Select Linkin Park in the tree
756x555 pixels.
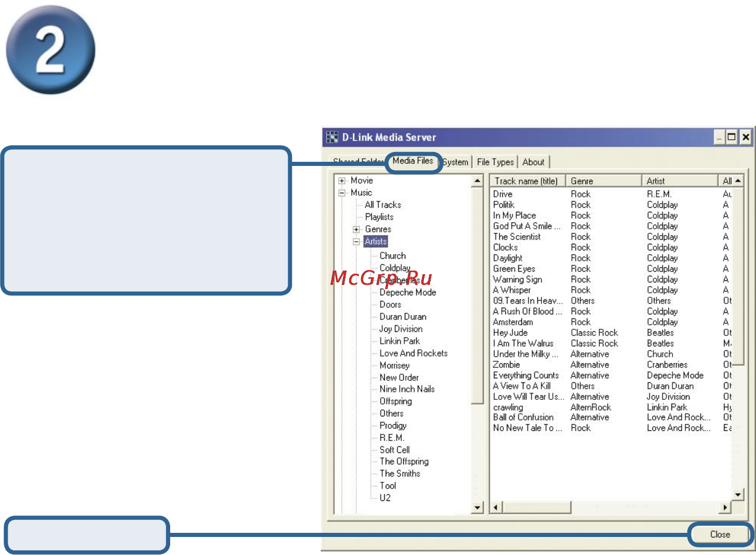[x=400, y=341]
